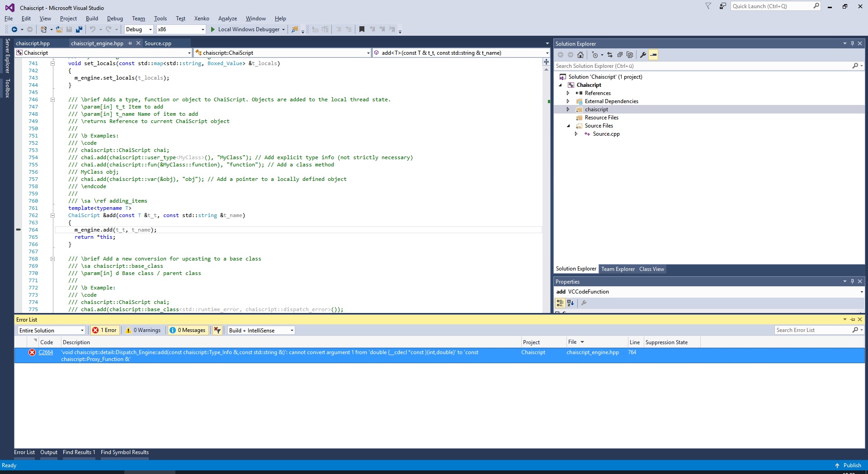Screen dimensions: 868x474
Task: Click the Show All Files icon
Action: point(630,55)
